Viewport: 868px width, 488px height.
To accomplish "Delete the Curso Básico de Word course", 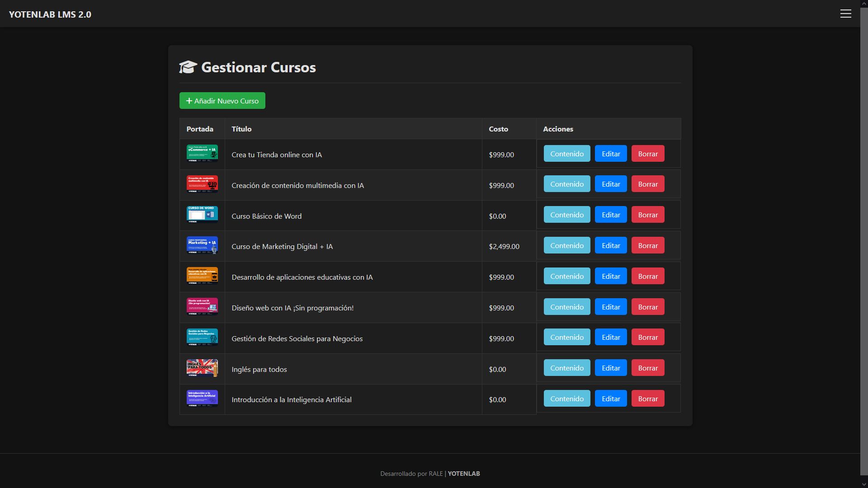I will (647, 215).
